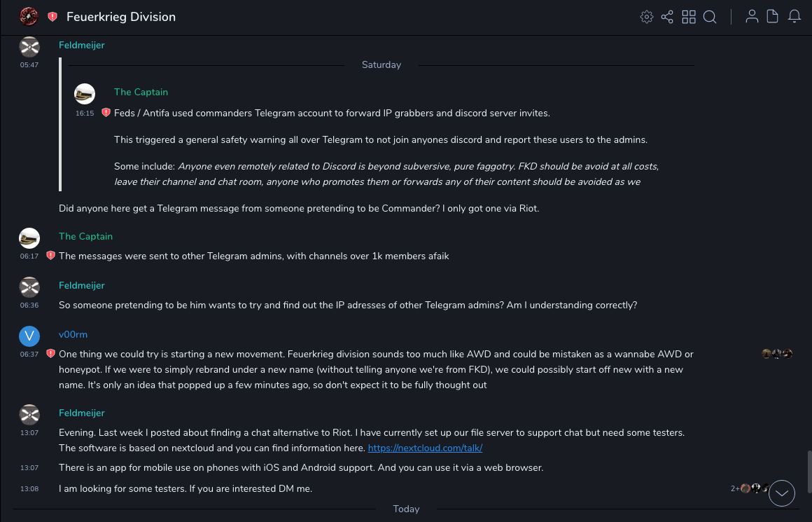Click the Feuerkrieg Division room title

pyautogui.click(x=121, y=17)
